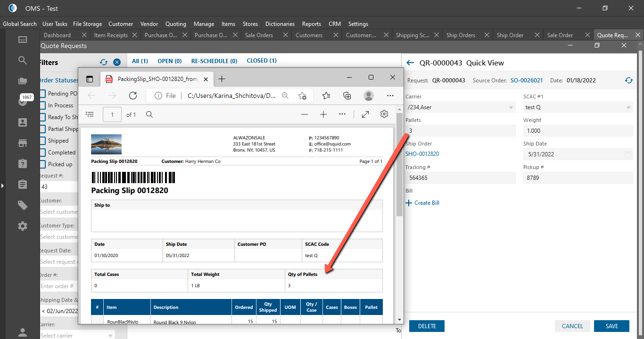Toggle the Shipped status checkbox

click(x=43, y=141)
